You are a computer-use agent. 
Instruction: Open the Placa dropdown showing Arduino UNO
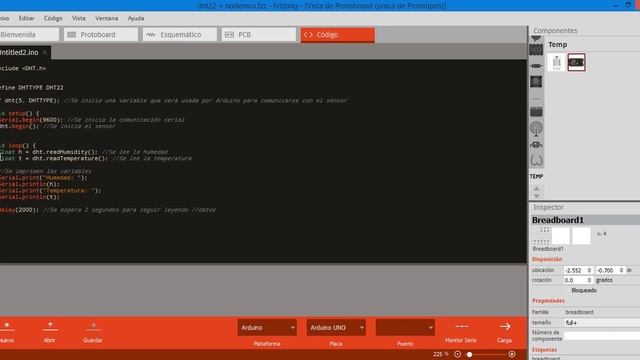tap(336, 328)
